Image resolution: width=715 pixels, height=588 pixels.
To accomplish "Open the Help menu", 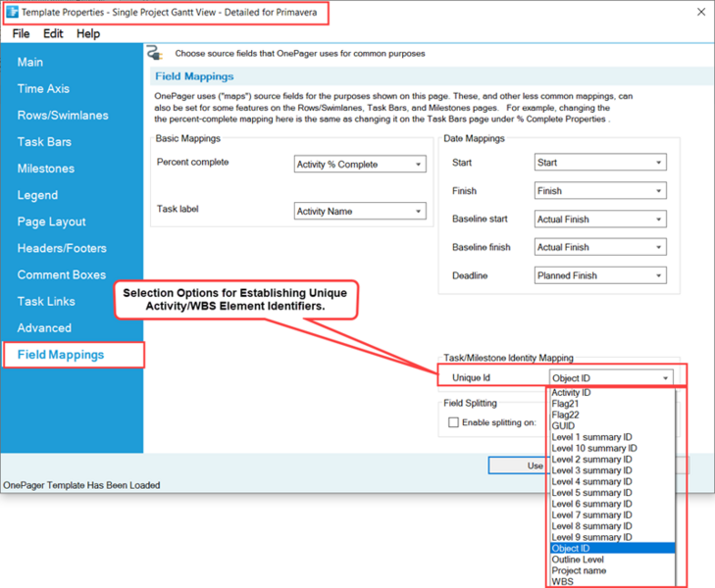I will [x=88, y=33].
